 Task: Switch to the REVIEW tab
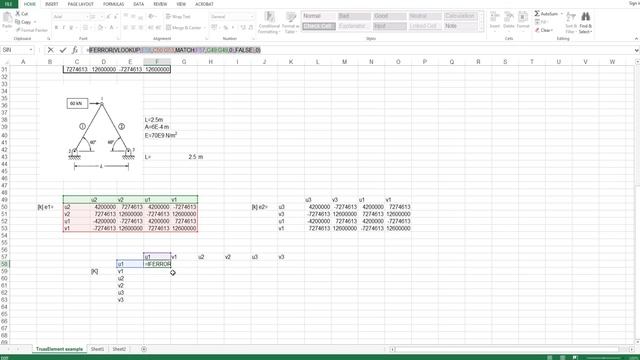[160, 4]
